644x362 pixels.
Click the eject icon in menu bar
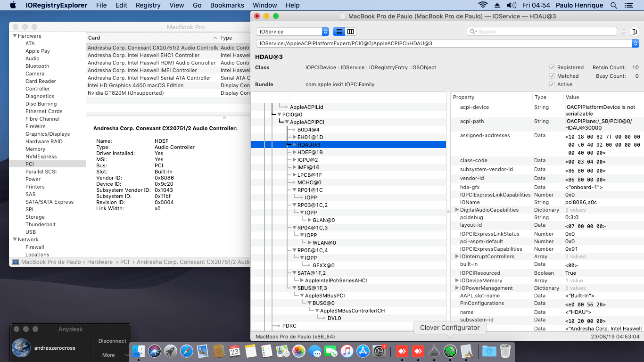click(x=497, y=5)
